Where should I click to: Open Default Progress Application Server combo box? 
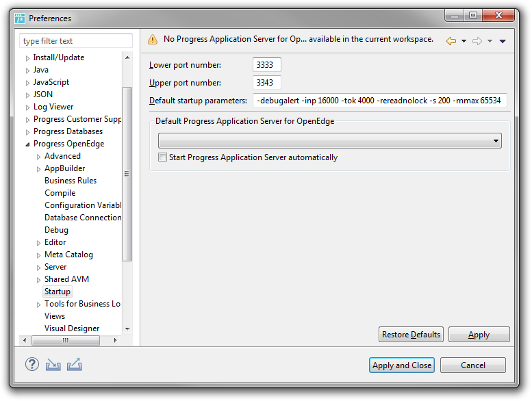coord(330,141)
